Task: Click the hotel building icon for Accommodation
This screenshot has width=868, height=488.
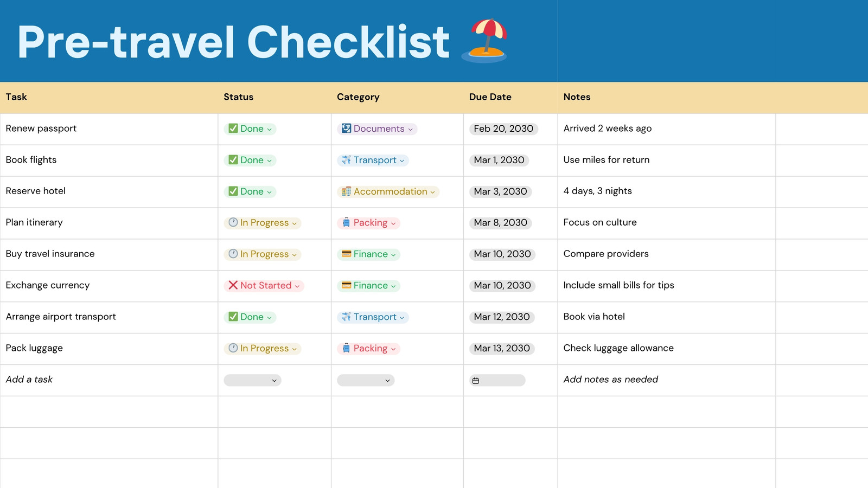Action: coord(346,191)
